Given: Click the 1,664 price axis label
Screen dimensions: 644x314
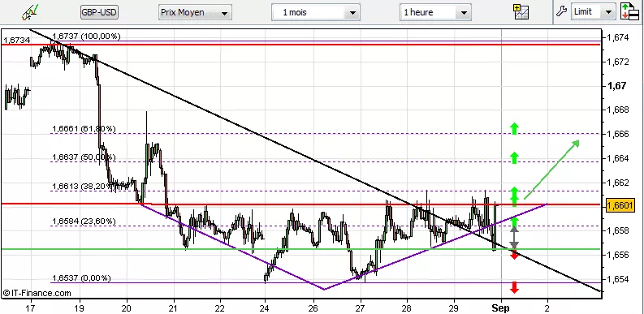Looking at the screenshot, I should tap(617, 158).
